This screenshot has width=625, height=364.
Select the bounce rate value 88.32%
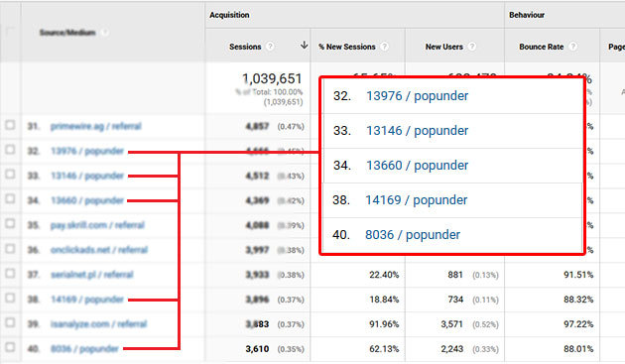tap(578, 300)
